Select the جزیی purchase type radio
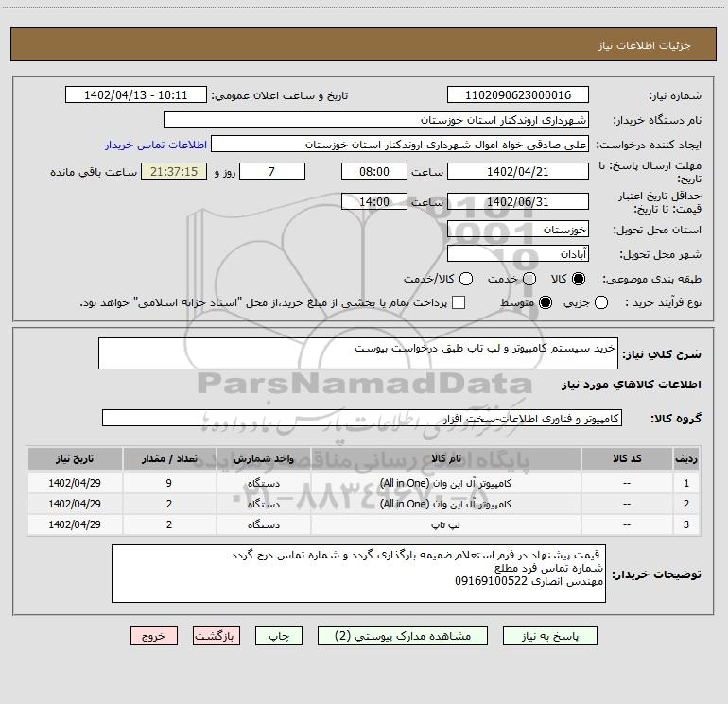Screen dimensions: 728x704 pos(601,302)
